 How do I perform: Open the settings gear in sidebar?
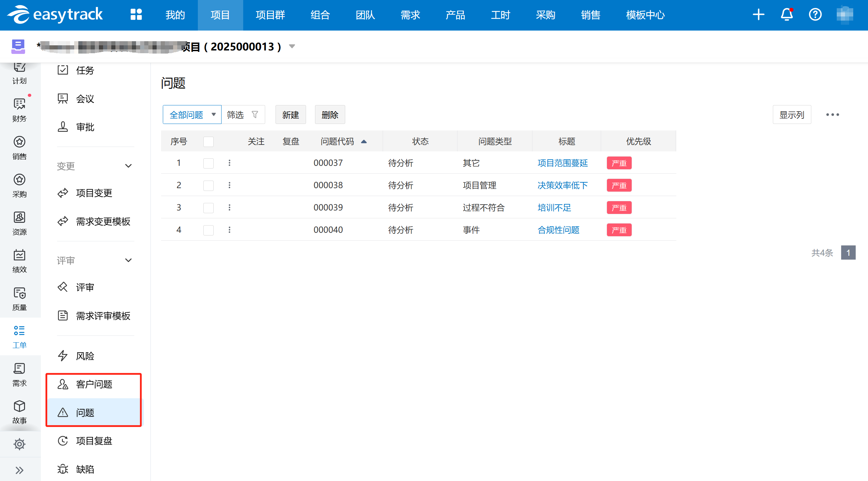20,444
